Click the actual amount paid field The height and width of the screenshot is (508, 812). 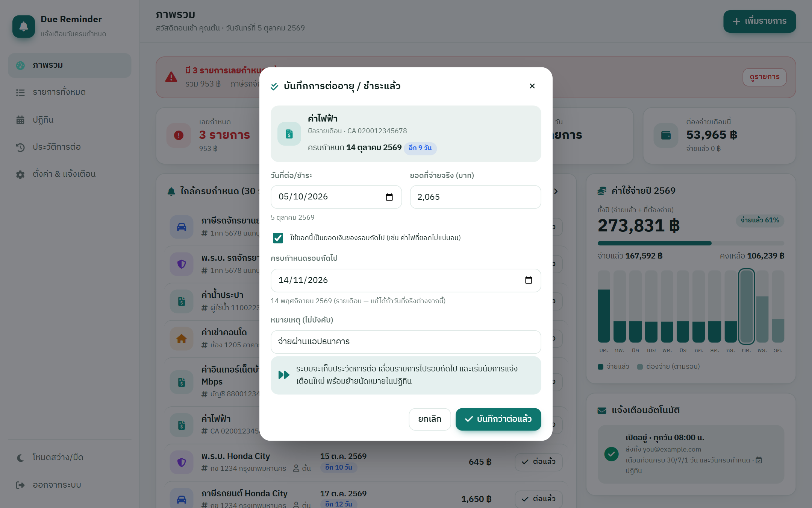pyautogui.click(x=475, y=197)
